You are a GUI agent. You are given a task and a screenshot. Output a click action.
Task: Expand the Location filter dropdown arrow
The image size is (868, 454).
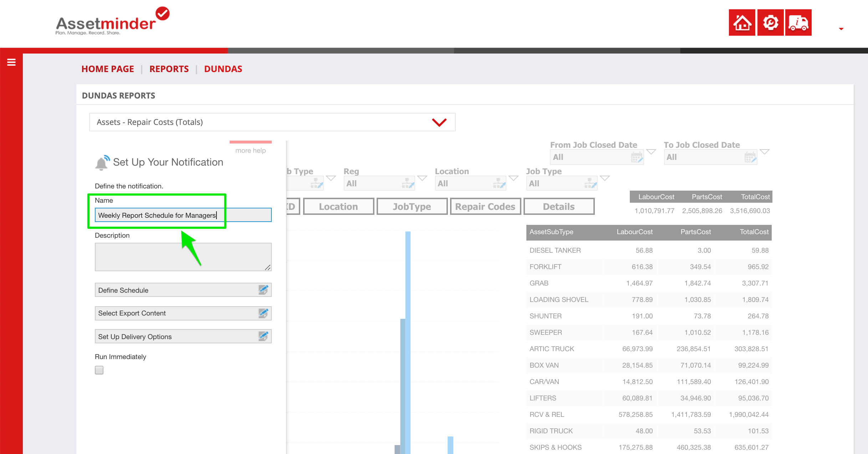pyautogui.click(x=514, y=178)
